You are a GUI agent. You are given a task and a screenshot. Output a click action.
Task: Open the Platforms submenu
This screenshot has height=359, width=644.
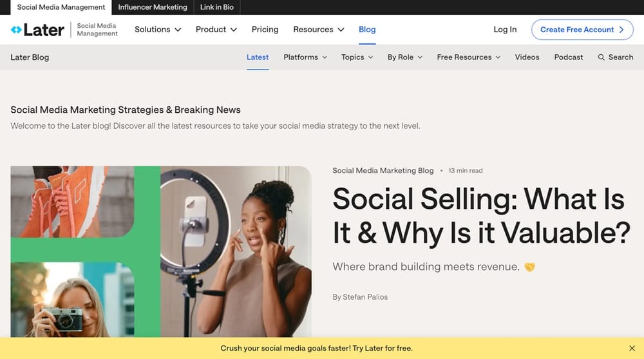coord(305,57)
